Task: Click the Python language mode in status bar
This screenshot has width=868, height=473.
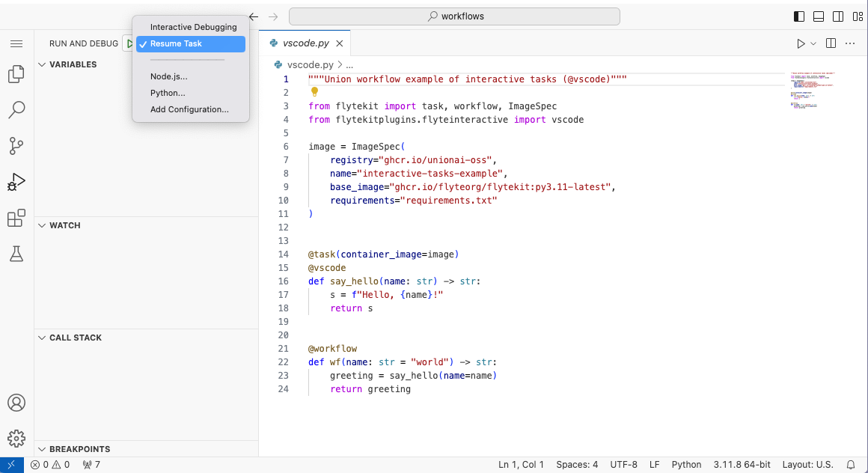Action: (686, 465)
